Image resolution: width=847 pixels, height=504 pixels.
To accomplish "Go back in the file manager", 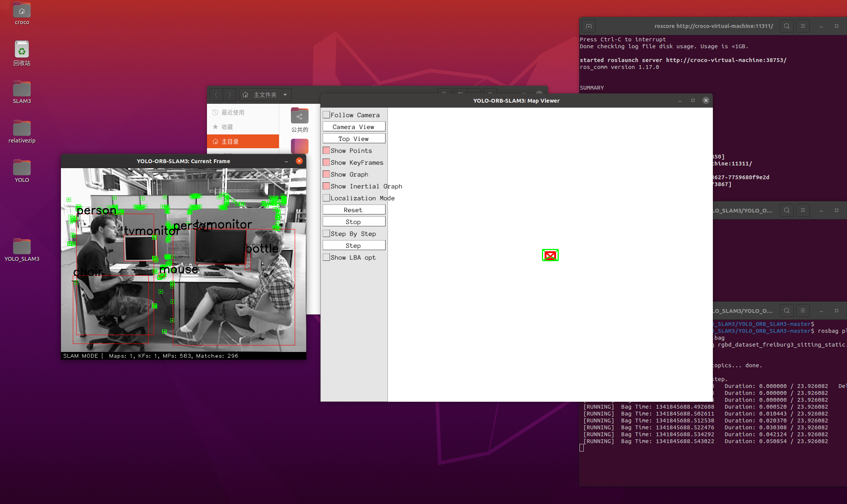I will click(216, 95).
